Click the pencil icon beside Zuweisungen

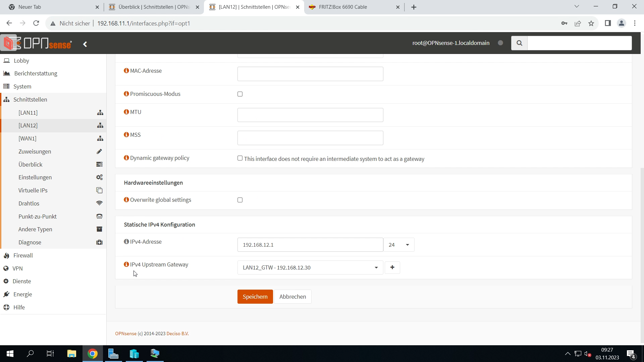(99, 152)
